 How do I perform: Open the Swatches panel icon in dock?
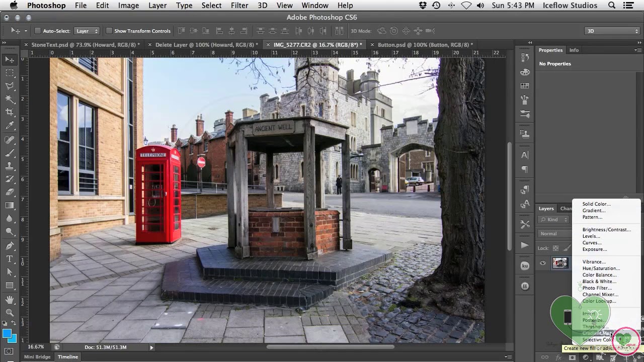pos(525,86)
